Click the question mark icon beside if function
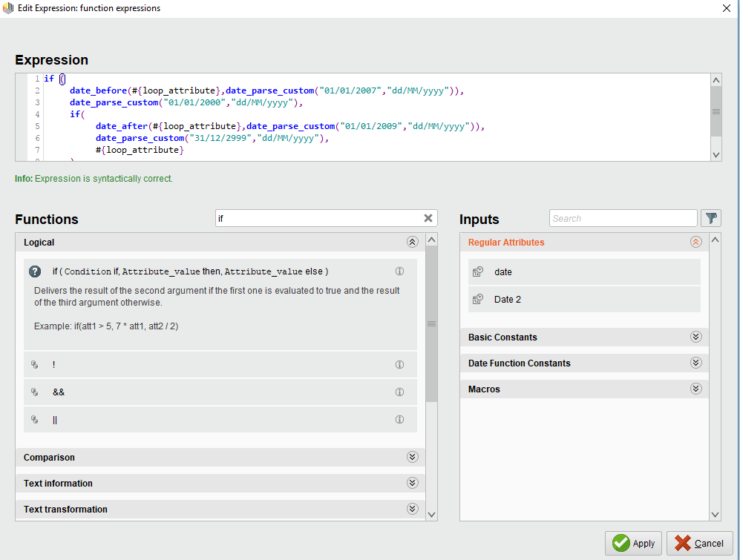The image size is (740, 560). click(x=35, y=271)
